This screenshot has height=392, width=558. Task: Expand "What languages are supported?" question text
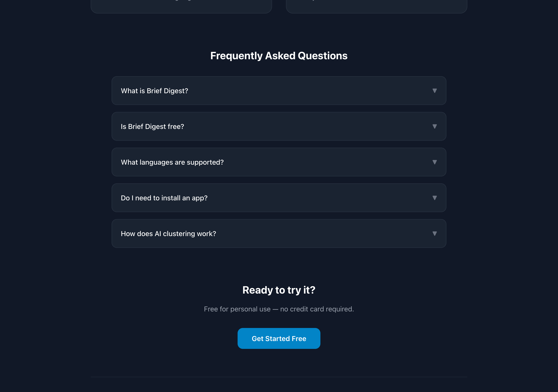tap(172, 162)
